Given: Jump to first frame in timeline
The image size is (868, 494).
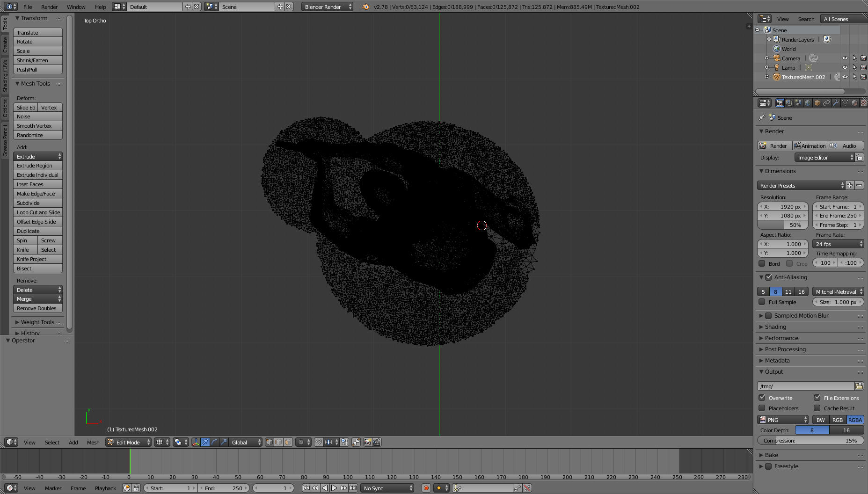Looking at the screenshot, I should coord(306,488).
